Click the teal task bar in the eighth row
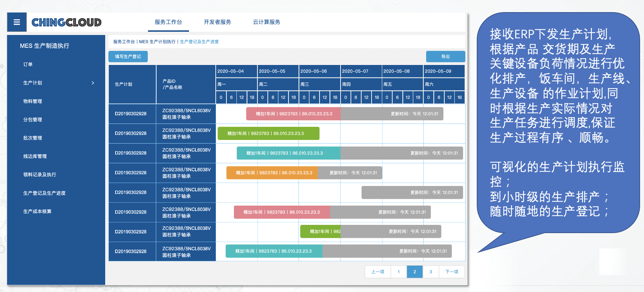 (274, 251)
